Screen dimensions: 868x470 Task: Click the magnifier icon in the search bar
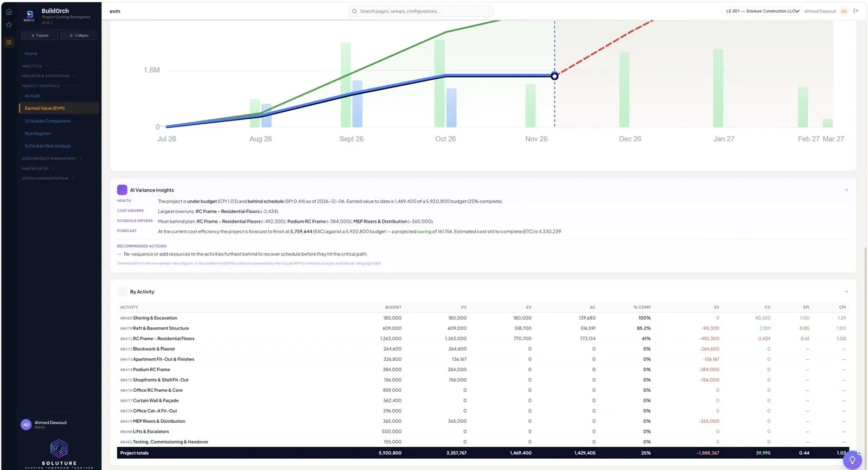[354, 11]
